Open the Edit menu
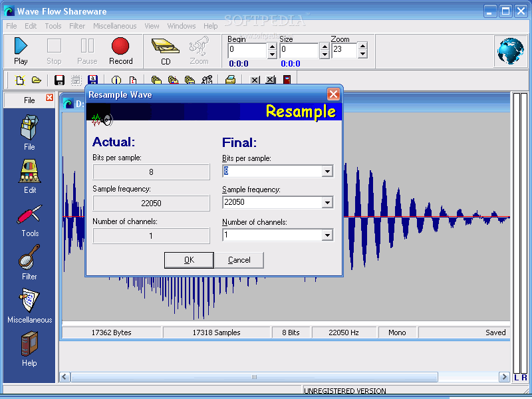This screenshot has width=532, height=399. pyautogui.click(x=31, y=26)
